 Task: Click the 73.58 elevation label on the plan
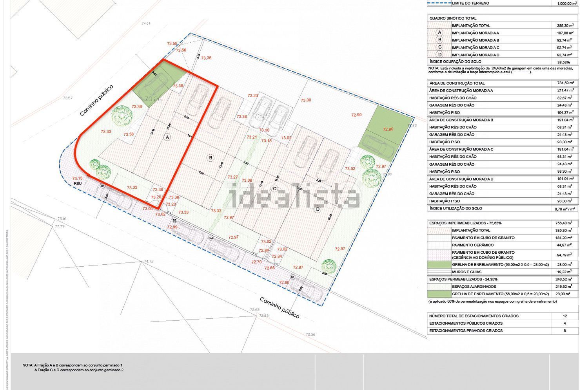coord(172,43)
